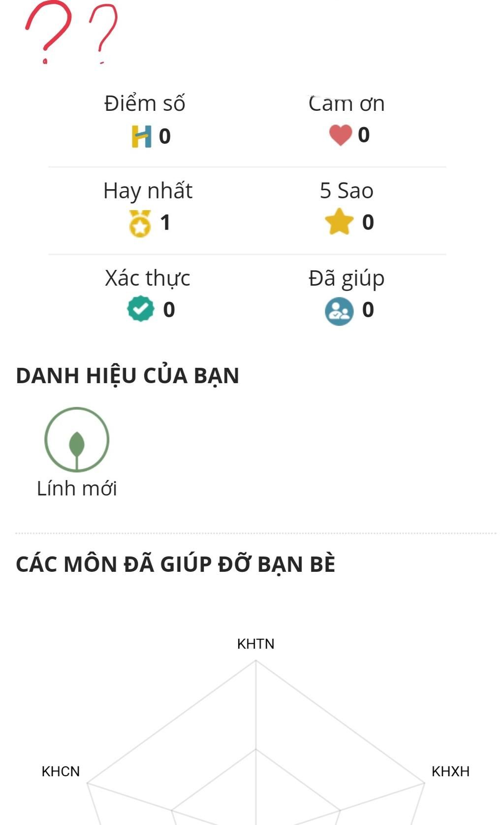The width and height of the screenshot is (504, 825).
Task: Select the Điểm số label
Action: pos(145,103)
